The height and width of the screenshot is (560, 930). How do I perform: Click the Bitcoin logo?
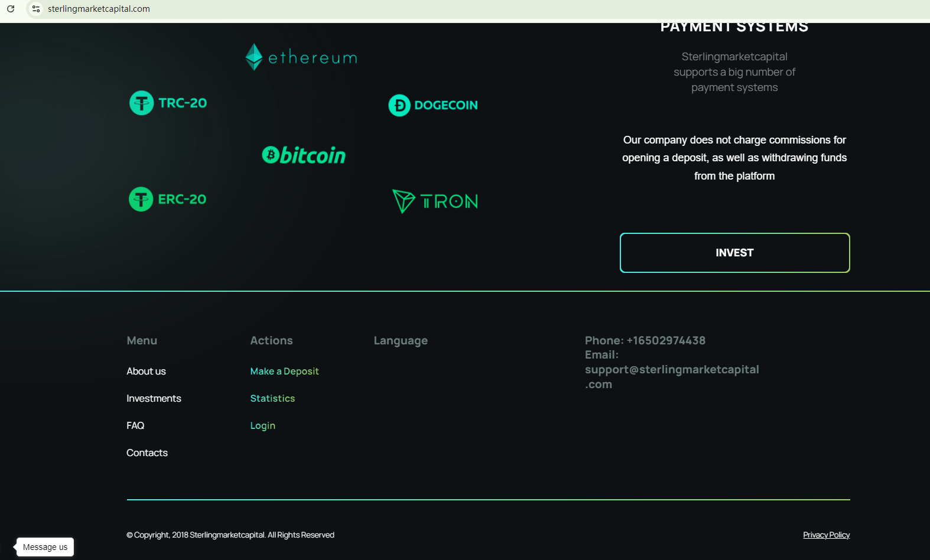click(x=304, y=155)
